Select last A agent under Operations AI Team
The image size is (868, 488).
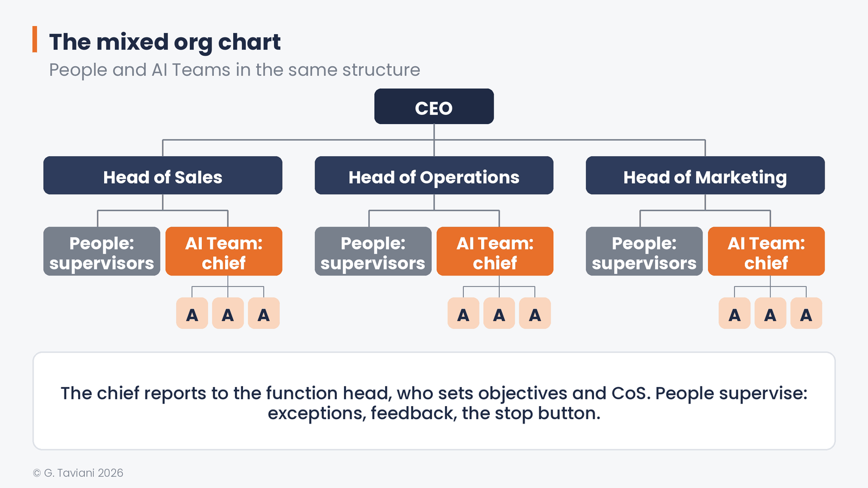535,313
